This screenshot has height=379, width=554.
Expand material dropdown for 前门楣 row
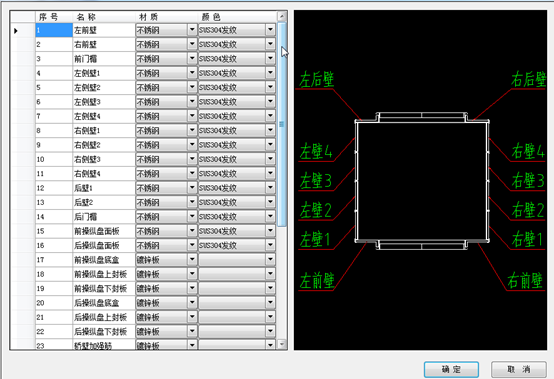pyautogui.click(x=192, y=59)
